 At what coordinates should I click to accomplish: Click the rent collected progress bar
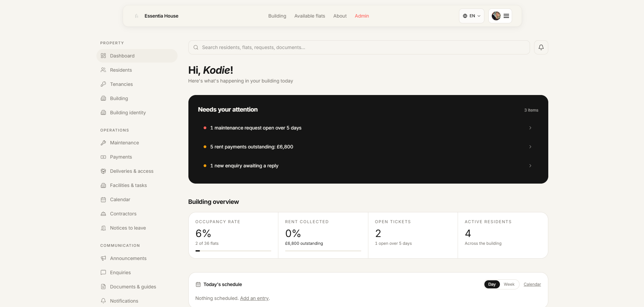pos(323,251)
